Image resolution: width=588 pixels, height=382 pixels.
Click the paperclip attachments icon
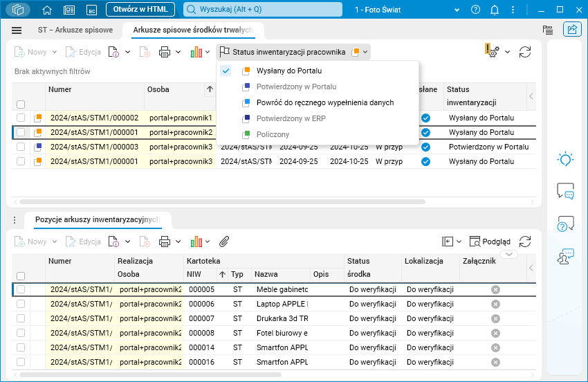click(x=224, y=242)
